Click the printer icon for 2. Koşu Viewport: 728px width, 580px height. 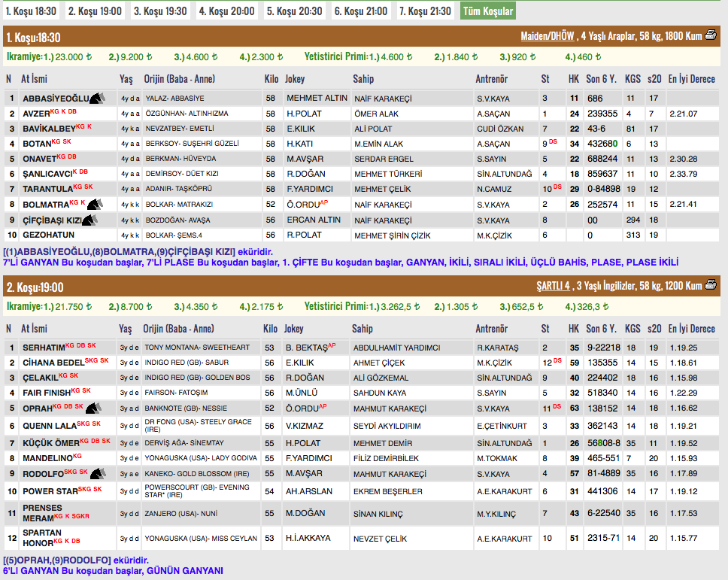tap(711, 286)
